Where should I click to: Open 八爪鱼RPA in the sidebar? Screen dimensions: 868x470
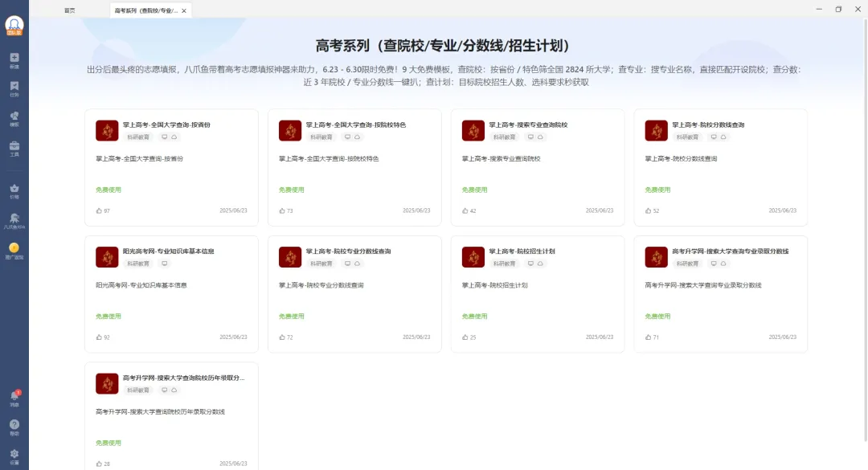coord(14,220)
